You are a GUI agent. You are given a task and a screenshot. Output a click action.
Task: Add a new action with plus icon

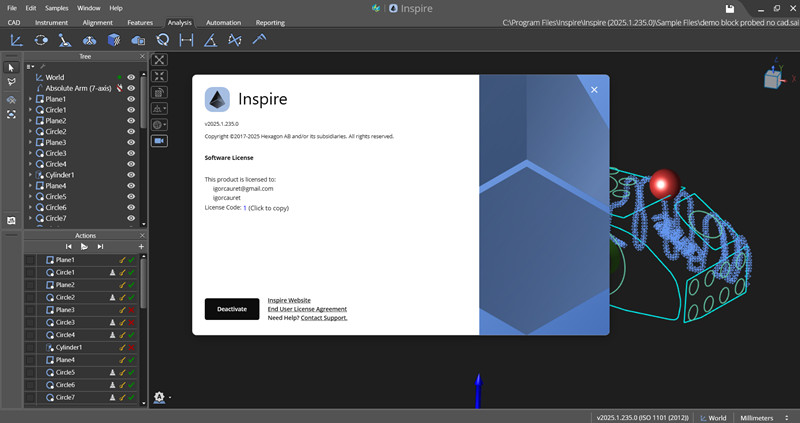141,247
